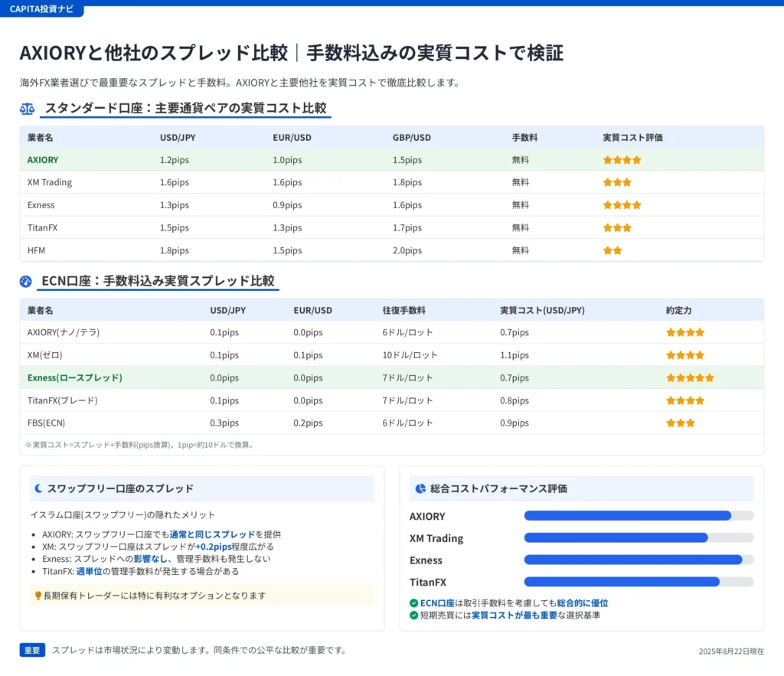Screen dimensions: 784x676
Task: Click the 0.9pips EUR/USD cell for Exness
Action: (x=287, y=205)
